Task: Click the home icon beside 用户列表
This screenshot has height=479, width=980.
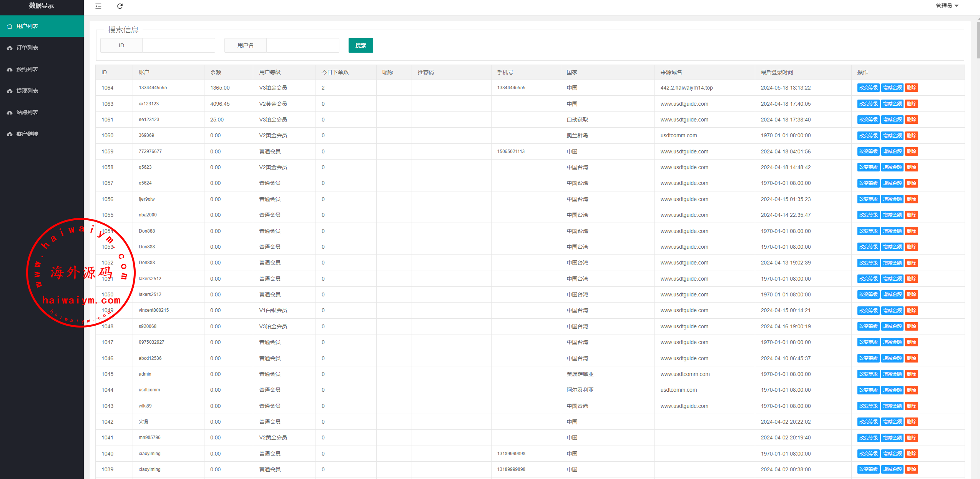Action: click(x=10, y=26)
